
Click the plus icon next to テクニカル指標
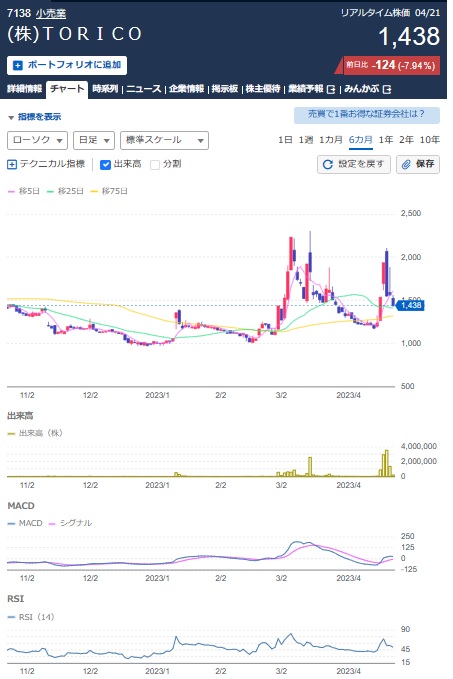pos(12,164)
